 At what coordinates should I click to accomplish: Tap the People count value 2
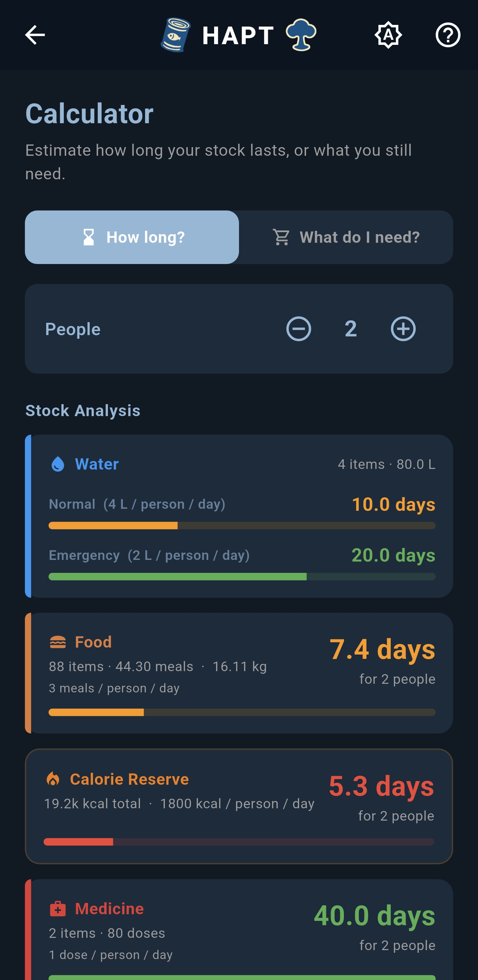tap(351, 329)
